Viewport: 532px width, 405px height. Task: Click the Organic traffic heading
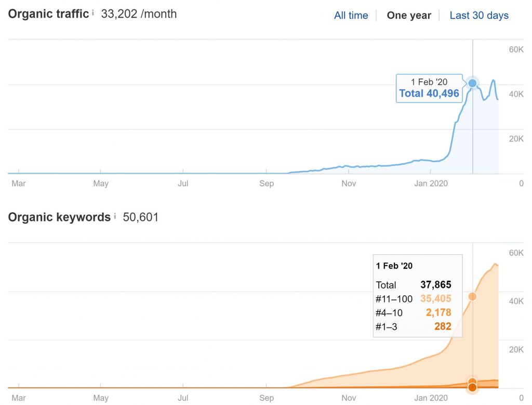48,14
